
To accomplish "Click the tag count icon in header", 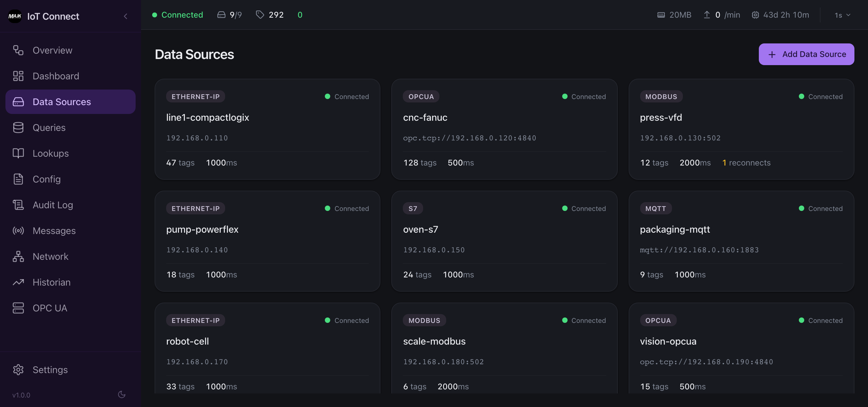I will (x=260, y=15).
